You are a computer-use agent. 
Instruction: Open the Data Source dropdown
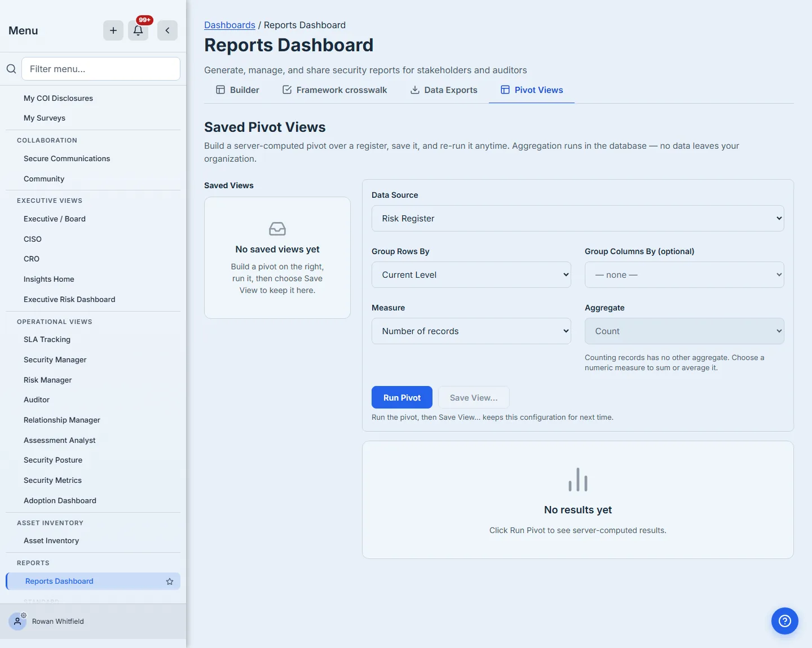click(x=578, y=219)
